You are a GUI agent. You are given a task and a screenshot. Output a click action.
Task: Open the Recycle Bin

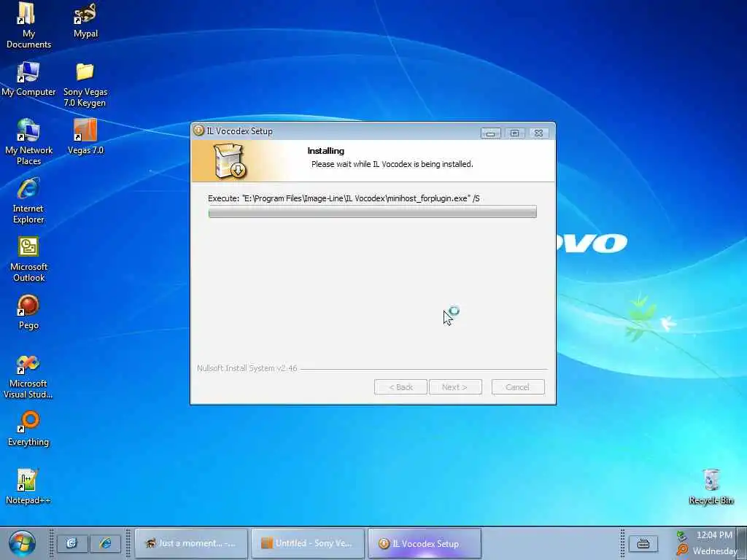[x=711, y=486]
